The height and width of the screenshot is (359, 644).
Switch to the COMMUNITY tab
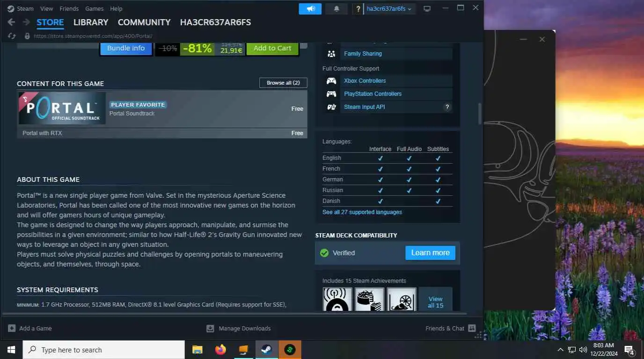(144, 22)
